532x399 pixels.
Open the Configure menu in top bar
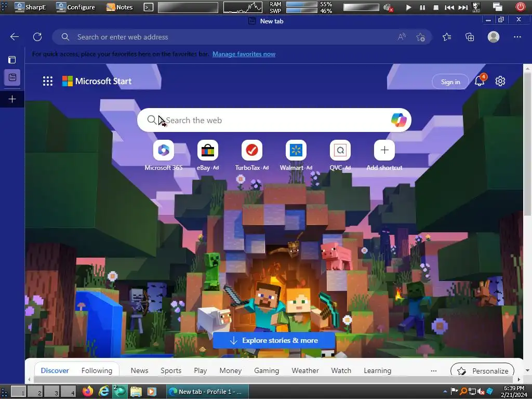[x=75, y=7]
